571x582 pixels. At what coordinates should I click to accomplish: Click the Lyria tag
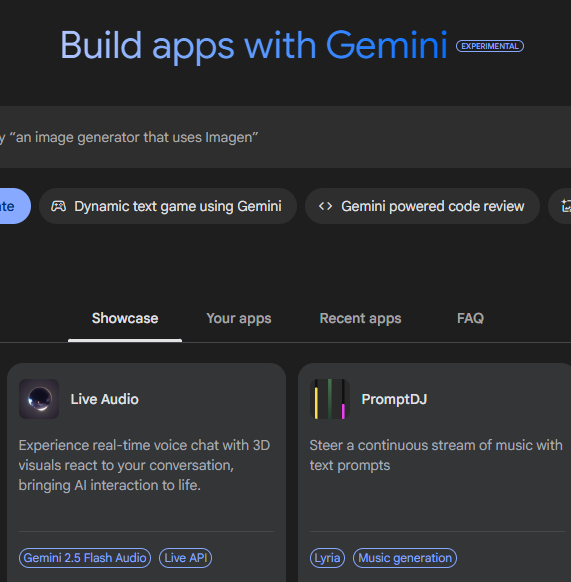point(327,558)
